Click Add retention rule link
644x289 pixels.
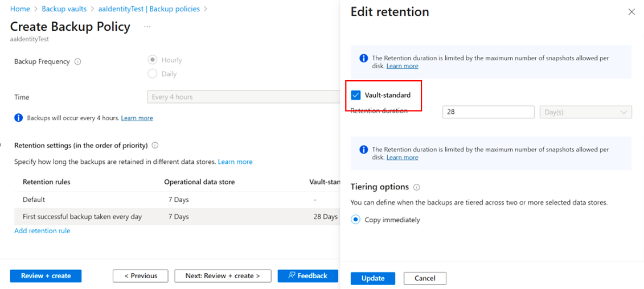coord(42,231)
